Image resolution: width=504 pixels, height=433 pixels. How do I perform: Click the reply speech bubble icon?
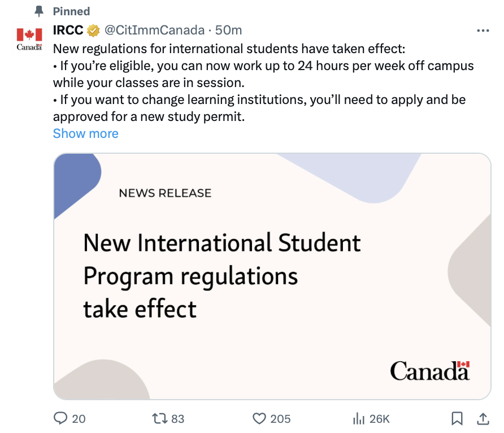click(60, 418)
